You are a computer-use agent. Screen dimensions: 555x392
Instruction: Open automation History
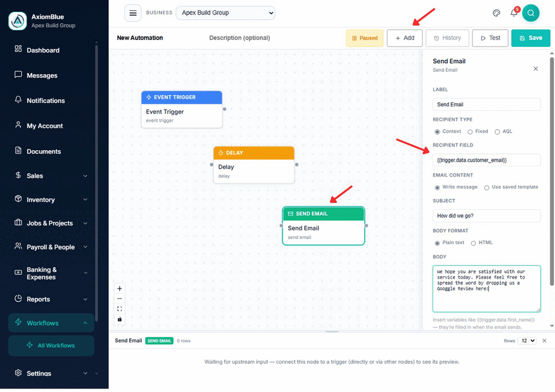[448, 38]
